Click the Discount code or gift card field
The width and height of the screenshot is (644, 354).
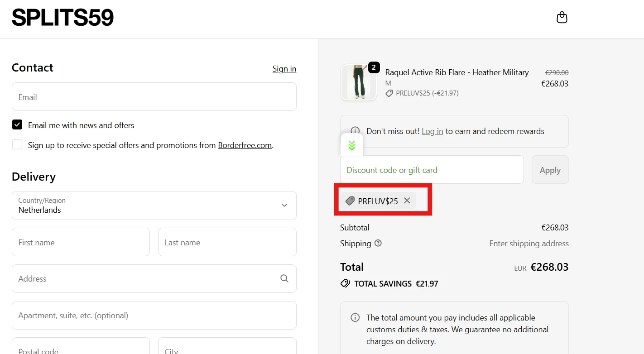pyautogui.click(x=432, y=170)
